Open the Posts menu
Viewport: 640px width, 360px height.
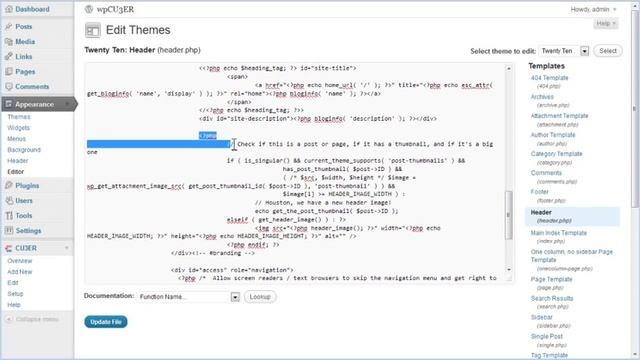24,27
